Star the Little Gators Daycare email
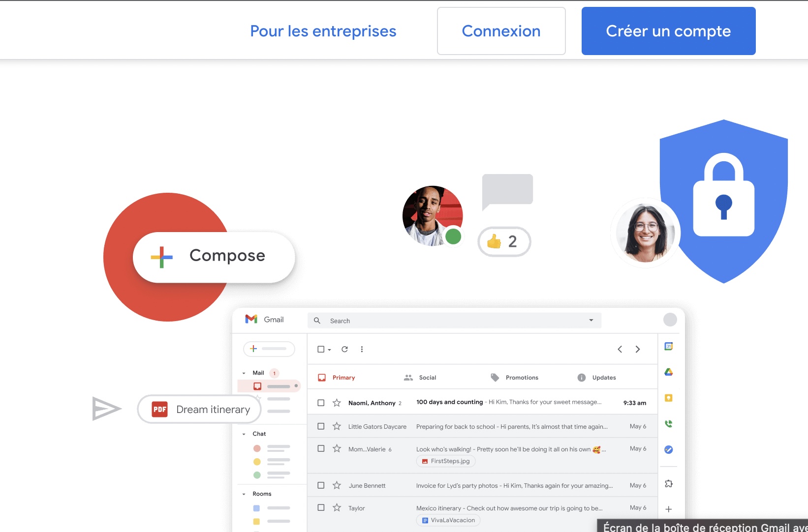Image resolution: width=808 pixels, height=532 pixels. (x=337, y=426)
